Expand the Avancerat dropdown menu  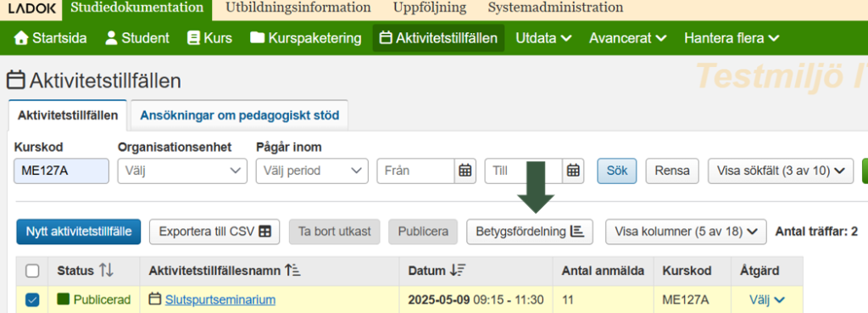point(628,38)
